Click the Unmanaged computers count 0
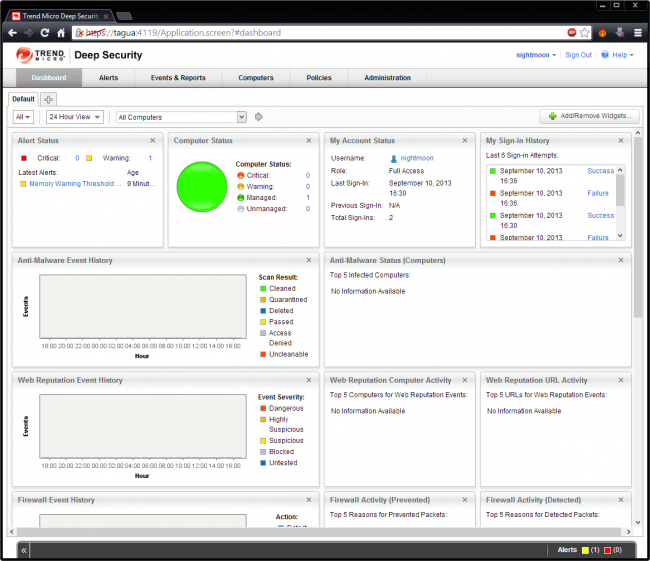Screen dimensions: 650x561 [x=308, y=209]
